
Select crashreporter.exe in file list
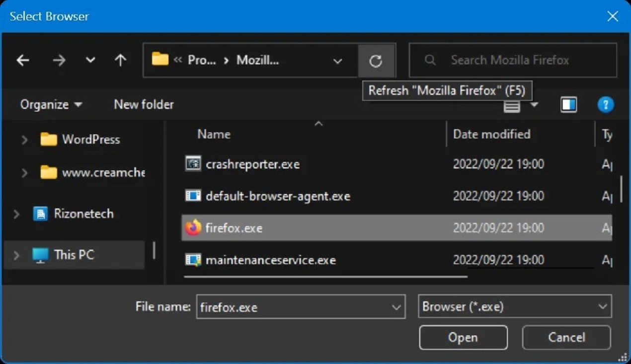click(x=252, y=164)
